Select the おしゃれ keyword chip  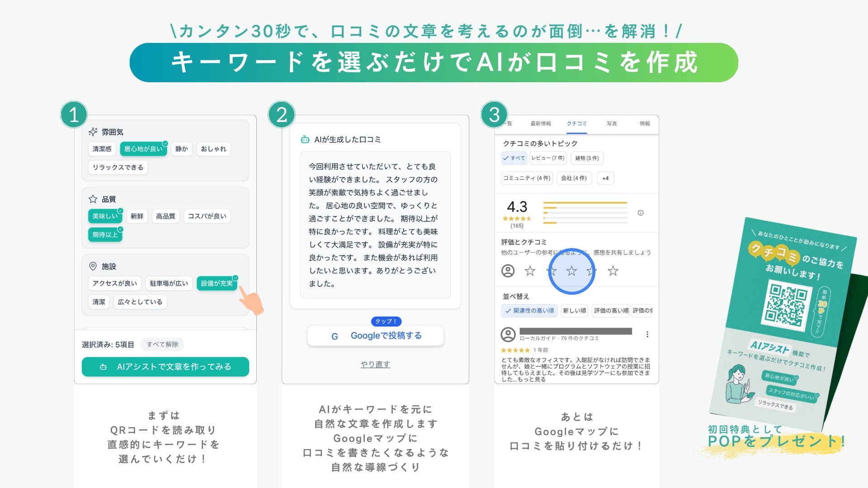pyautogui.click(x=213, y=149)
